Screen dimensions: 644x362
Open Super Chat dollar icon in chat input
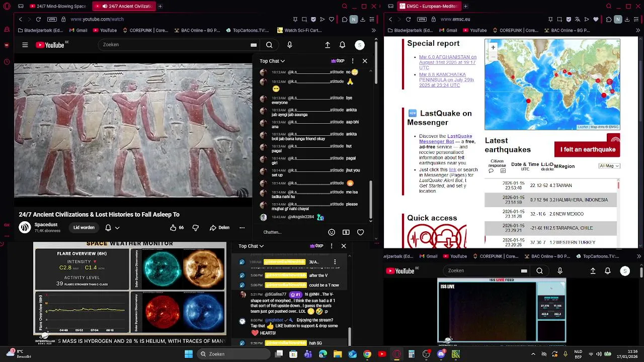point(346,232)
